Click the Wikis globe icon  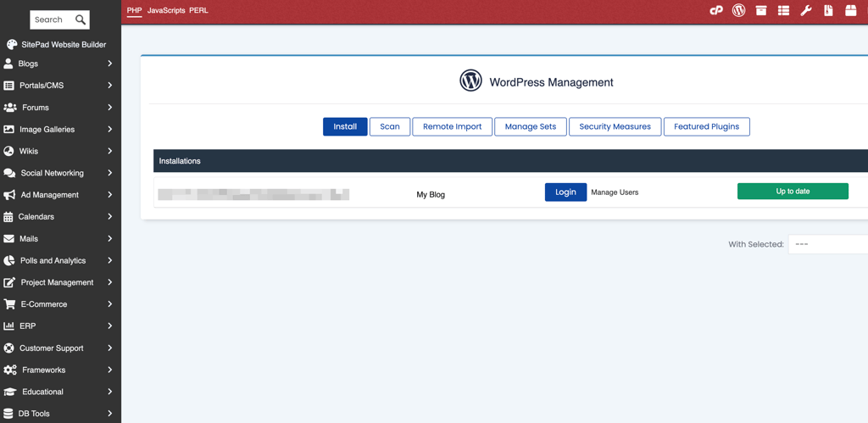pos(8,151)
